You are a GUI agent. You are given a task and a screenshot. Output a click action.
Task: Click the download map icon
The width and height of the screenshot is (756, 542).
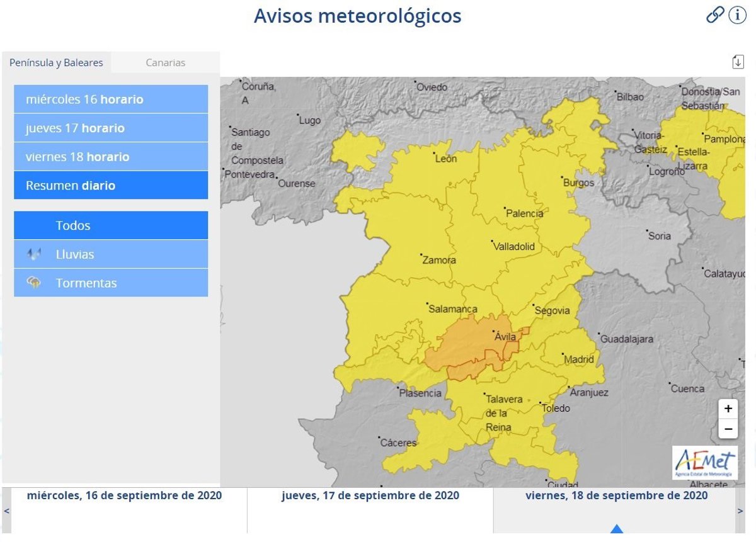[738, 62]
